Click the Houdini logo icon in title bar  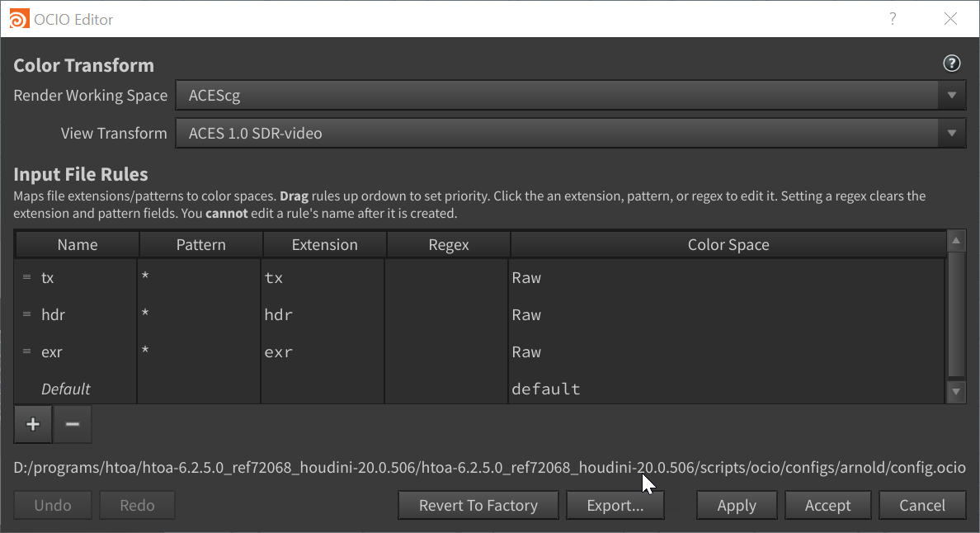pos(19,19)
